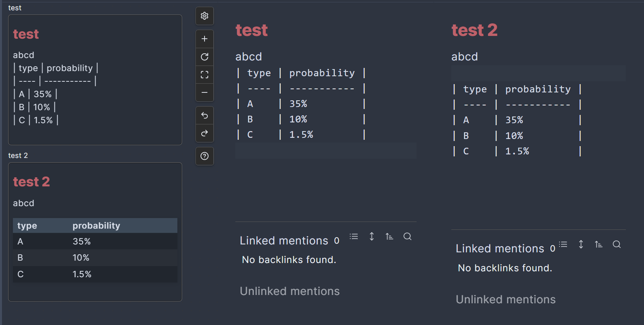Change sort order in test 2 backlinks

tap(599, 244)
